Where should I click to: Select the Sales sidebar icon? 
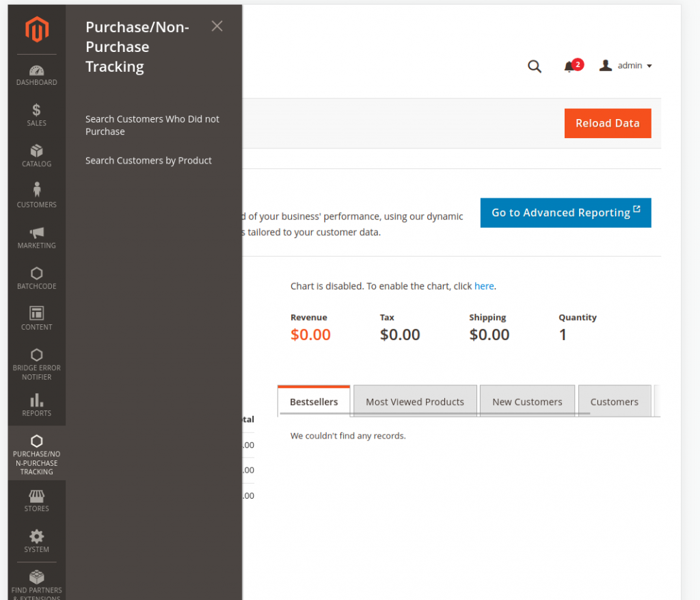coord(36,114)
